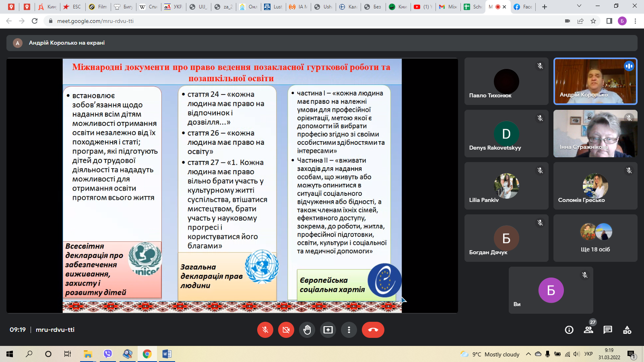Turn on the camera
Image resolution: width=644 pixels, height=362 pixels.
286,330
